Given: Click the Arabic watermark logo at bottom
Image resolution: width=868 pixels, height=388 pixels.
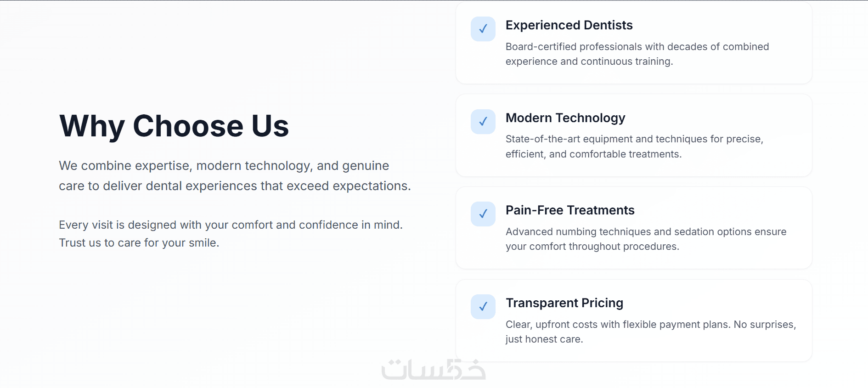Looking at the screenshot, I should (434, 370).
